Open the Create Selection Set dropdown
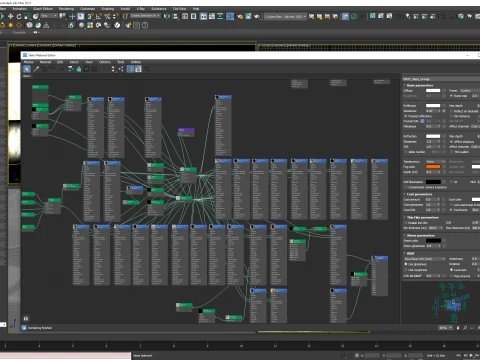This screenshot has width=480, height=360. click(x=146, y=16)
